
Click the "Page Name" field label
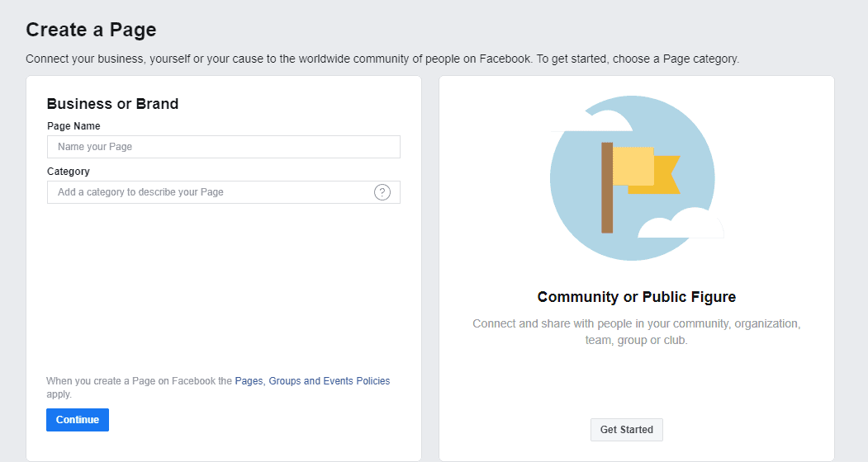[x=74, y=126]
